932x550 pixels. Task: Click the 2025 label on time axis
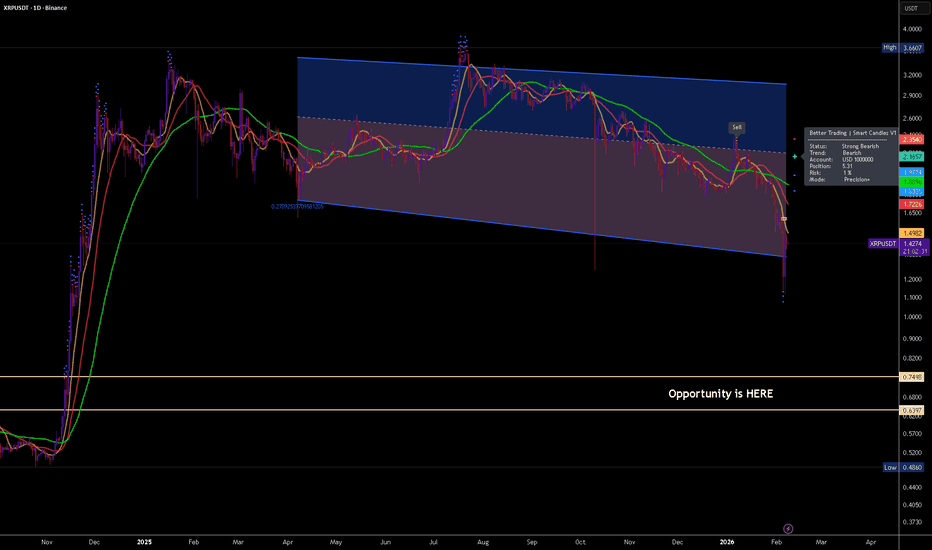[x=144, y=541]
